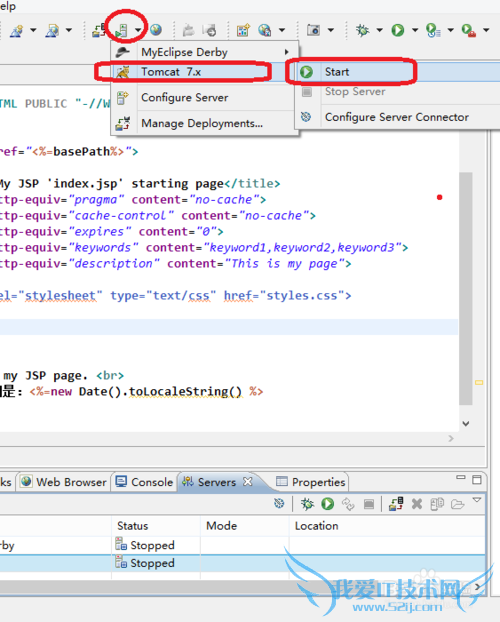Click the editor vertical scrollbar thumb

pos(466,288)
